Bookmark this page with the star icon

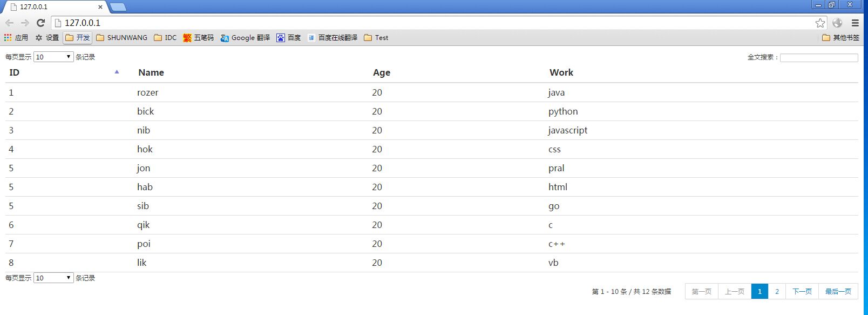click(820, 23)
